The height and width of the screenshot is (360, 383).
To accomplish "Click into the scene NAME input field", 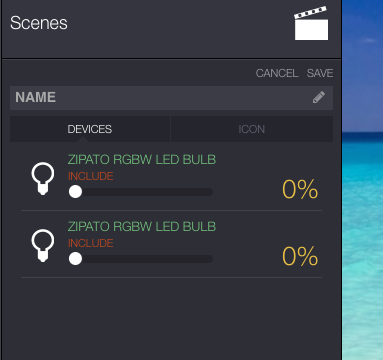I will click(171, 98).
